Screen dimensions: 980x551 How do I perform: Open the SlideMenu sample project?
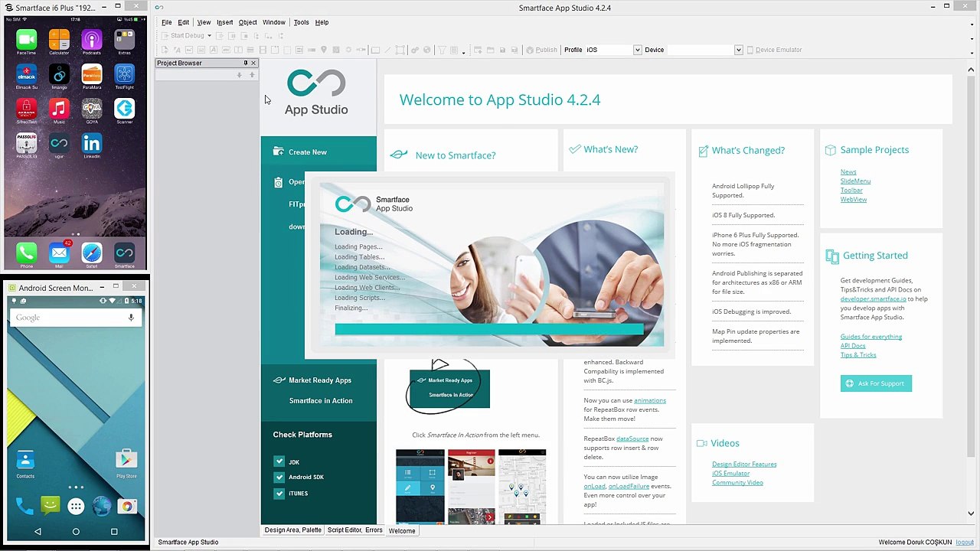tap(855, 181)
